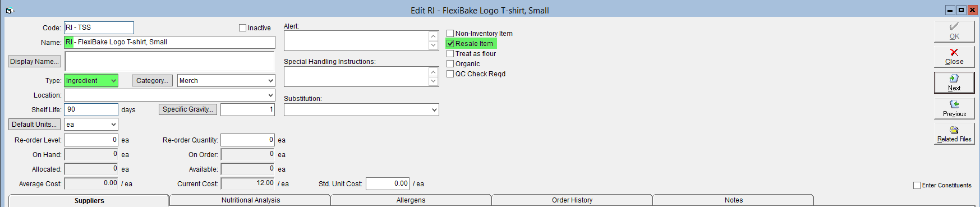The width and height of the screenshot is (980, 207).
Task: Click the Display Name... button
Action: click(x=34, y=62)
